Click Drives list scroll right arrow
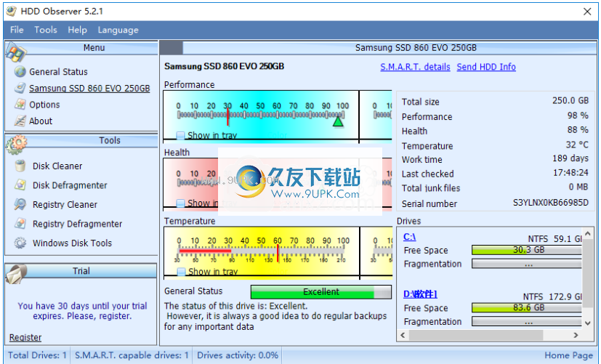The image size is (601, 364). 576,335
